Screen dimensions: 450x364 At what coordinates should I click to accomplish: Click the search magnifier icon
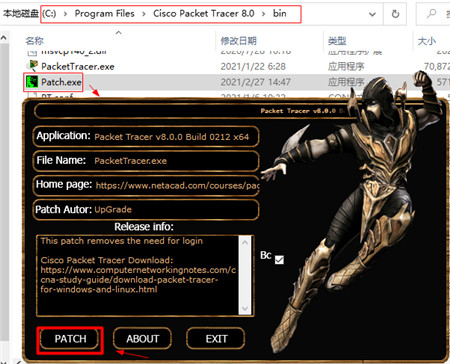[x=432, y=14]
